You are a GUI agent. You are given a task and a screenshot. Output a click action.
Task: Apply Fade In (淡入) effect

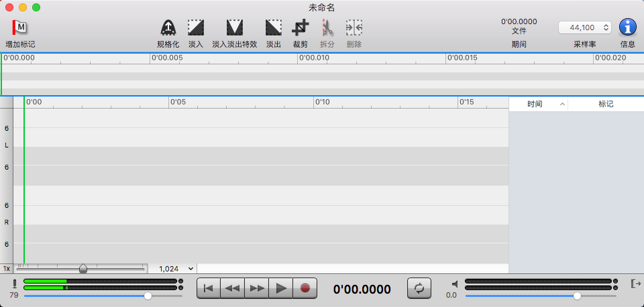tap(196, 27)
